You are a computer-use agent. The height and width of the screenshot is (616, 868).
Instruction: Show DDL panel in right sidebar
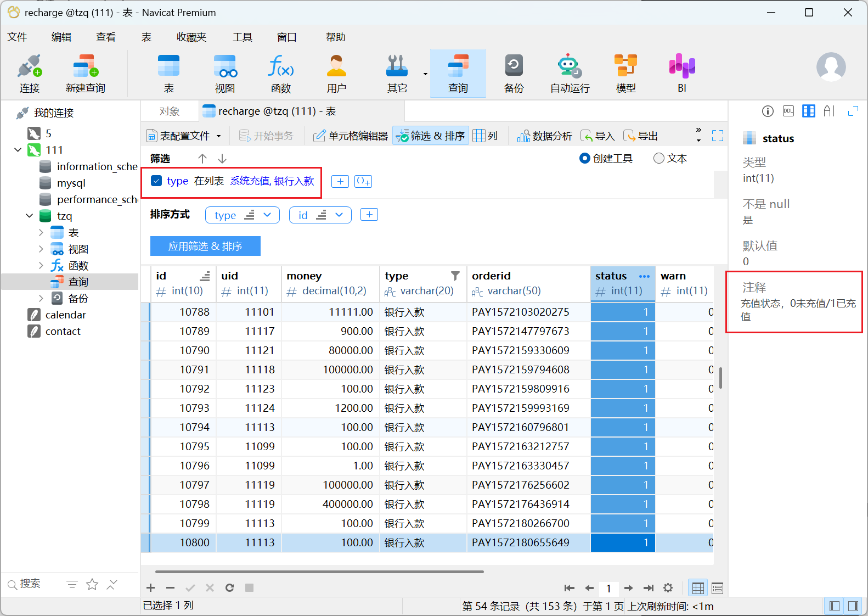pyautogui.click(x=788, y=111)
